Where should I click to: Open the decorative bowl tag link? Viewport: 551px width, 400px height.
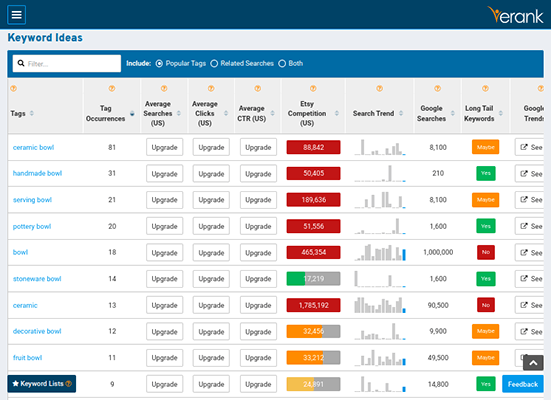point(37,331)
